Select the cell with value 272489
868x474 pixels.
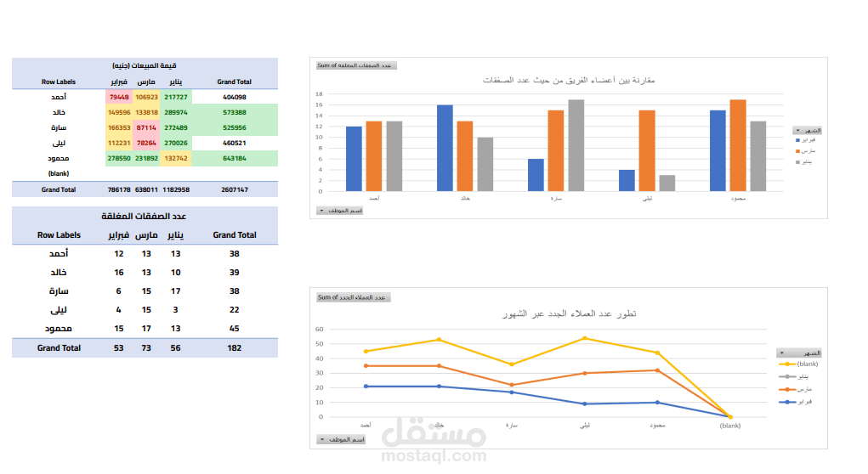[176, 127]
